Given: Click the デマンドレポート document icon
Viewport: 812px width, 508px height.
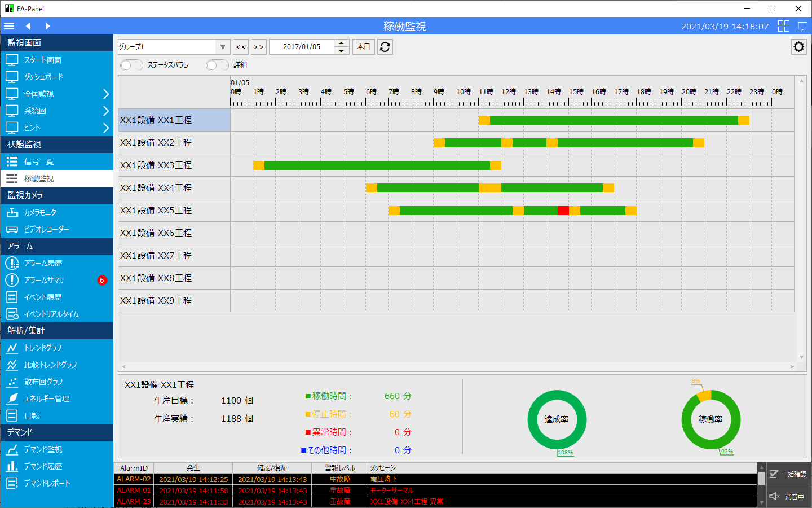Looking at the screenshot, I should click(12, 483).
